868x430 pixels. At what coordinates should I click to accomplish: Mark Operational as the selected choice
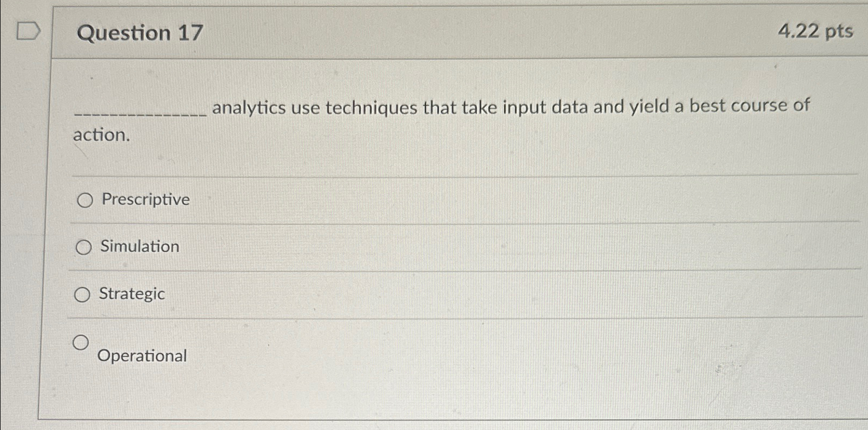81,341
